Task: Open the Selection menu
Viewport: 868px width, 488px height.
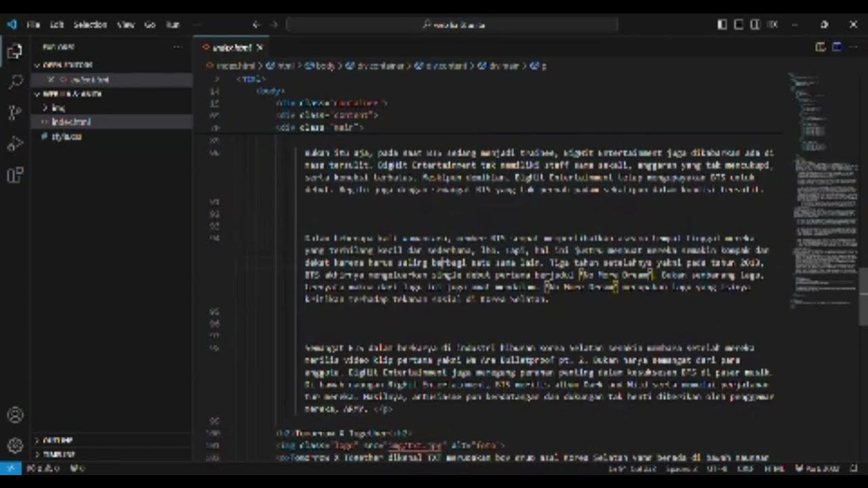Action: coord(90,24)
